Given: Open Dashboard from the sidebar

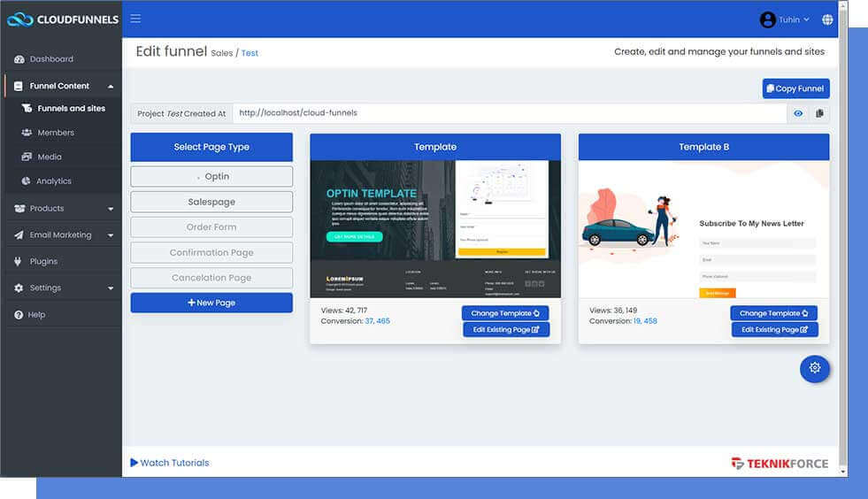Looking at the screenshot, I should [x=51, y=59].
